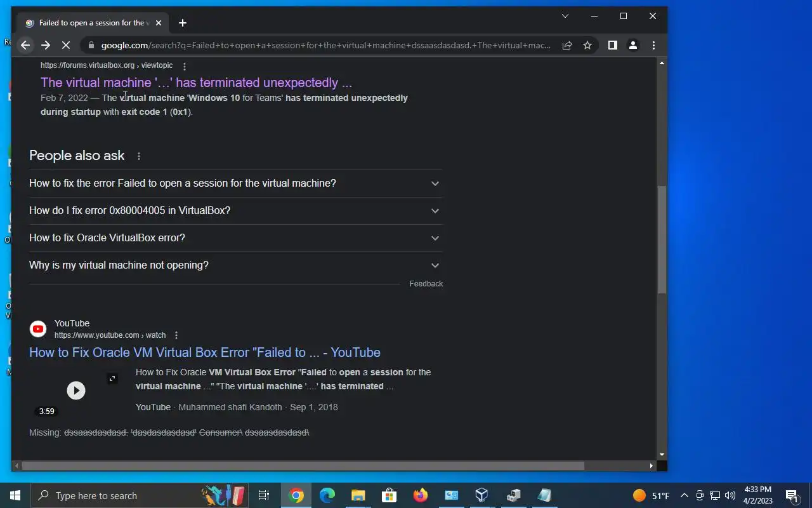Open Microsoft Store from the taskbar

390,495
